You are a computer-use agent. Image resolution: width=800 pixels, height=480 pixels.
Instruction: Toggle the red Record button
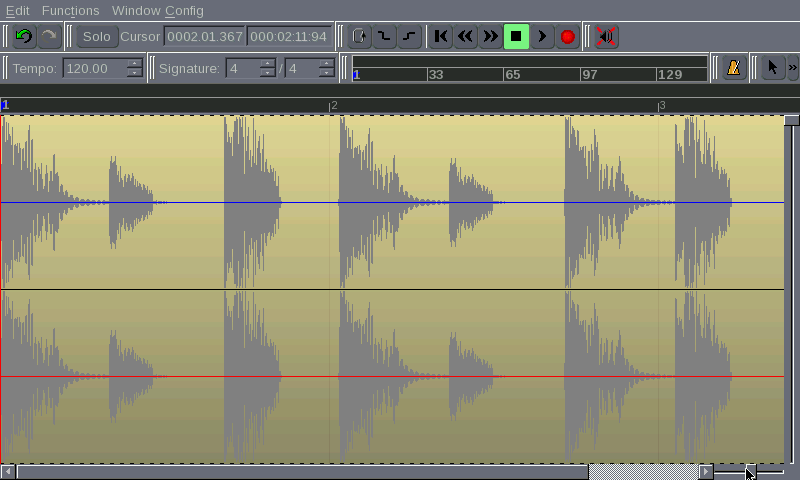pos(567,36)
